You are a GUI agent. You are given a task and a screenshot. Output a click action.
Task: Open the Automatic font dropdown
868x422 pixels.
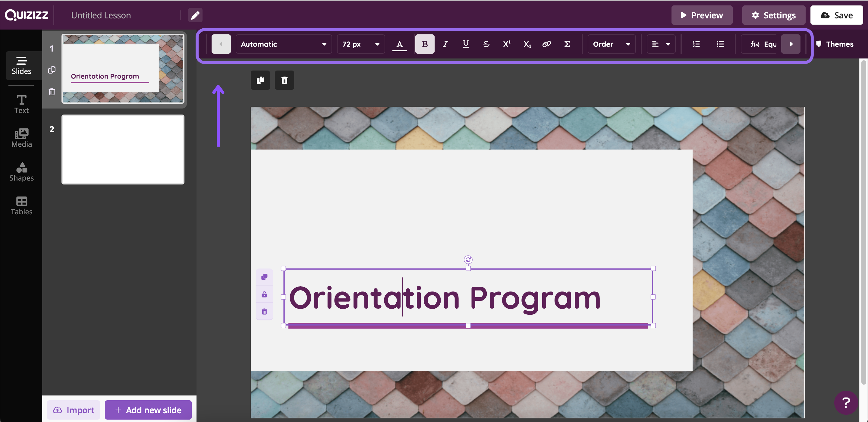pyautogui.click(x=283, y=44)
